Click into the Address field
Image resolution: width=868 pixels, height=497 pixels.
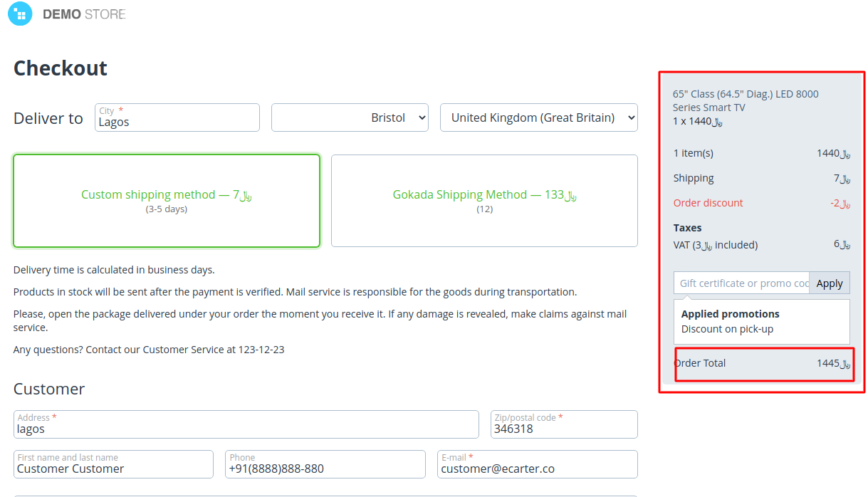[246, 428]
